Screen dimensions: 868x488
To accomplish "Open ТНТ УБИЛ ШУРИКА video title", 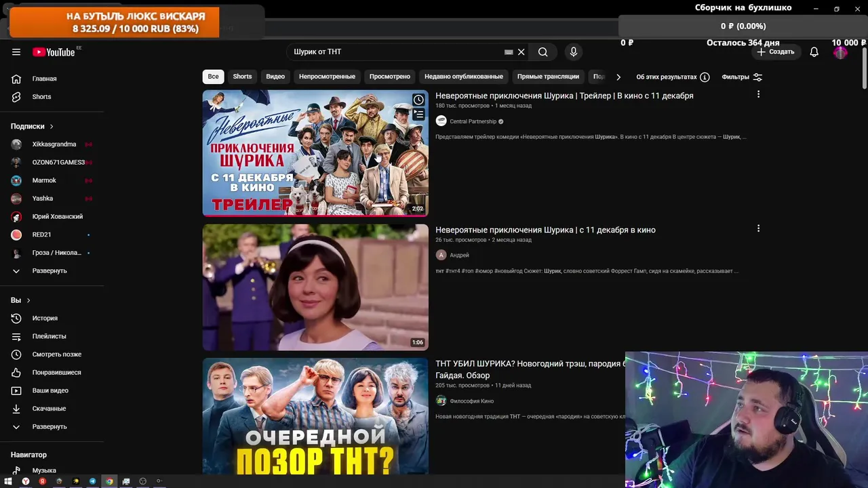I will [x=530, y=369].
